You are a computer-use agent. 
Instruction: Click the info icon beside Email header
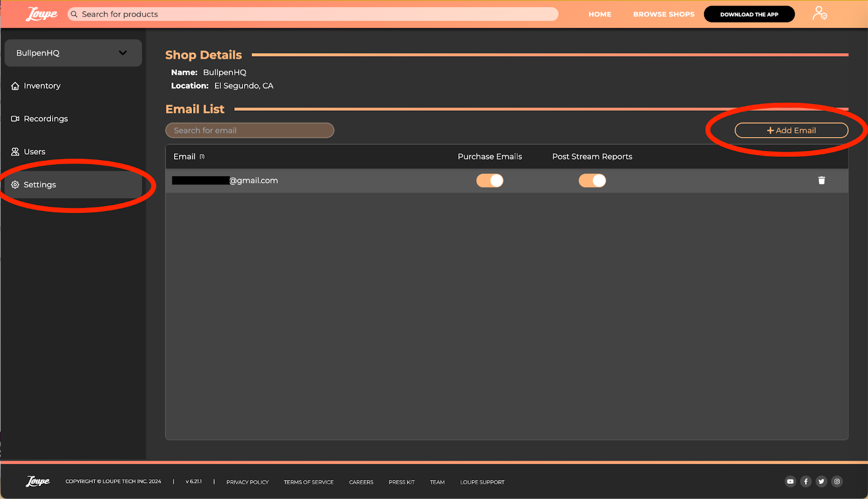pyautogui.click(x=202, y=157)
